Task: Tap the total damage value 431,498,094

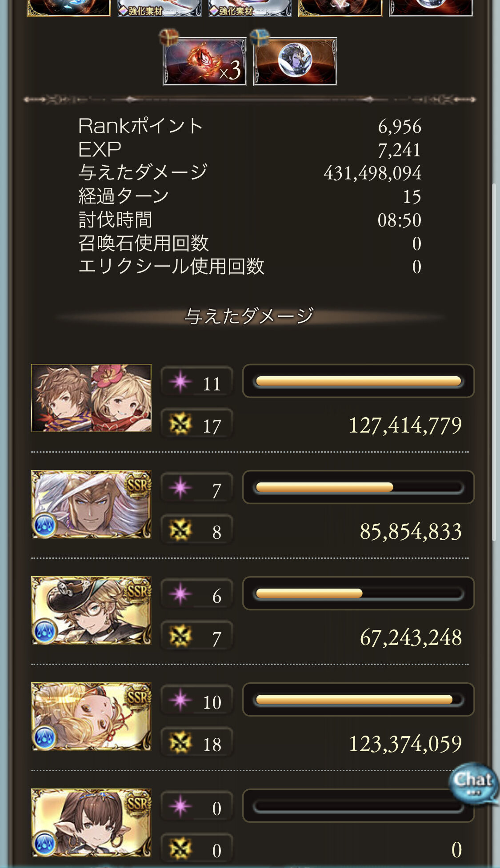Action: pos(372,173)
